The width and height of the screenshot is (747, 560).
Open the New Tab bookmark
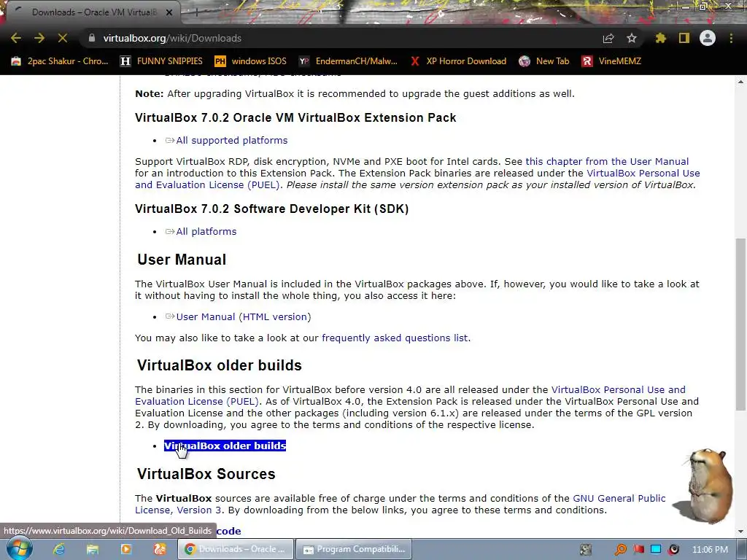coord(544,61)
